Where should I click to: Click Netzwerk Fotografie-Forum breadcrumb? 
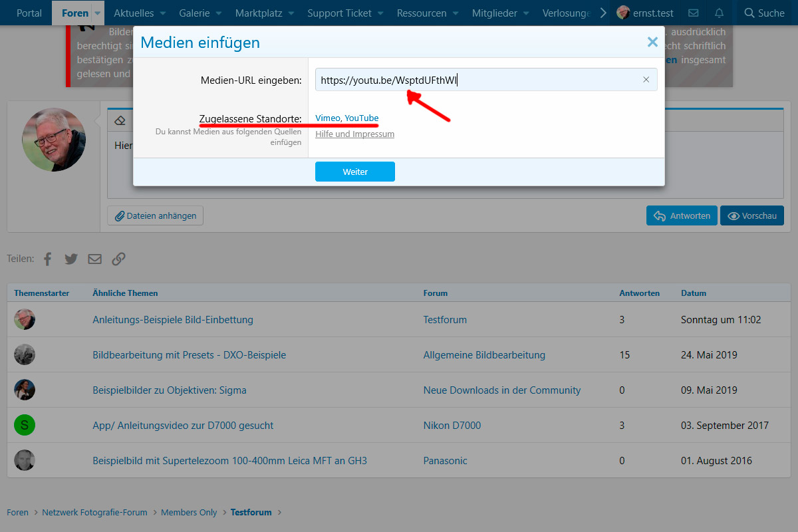pyautogui.click(x=94, y=512)
